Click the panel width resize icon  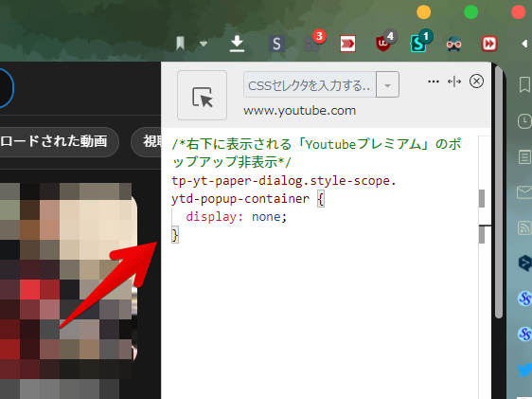pyautogui.click(x=454, y=82)
